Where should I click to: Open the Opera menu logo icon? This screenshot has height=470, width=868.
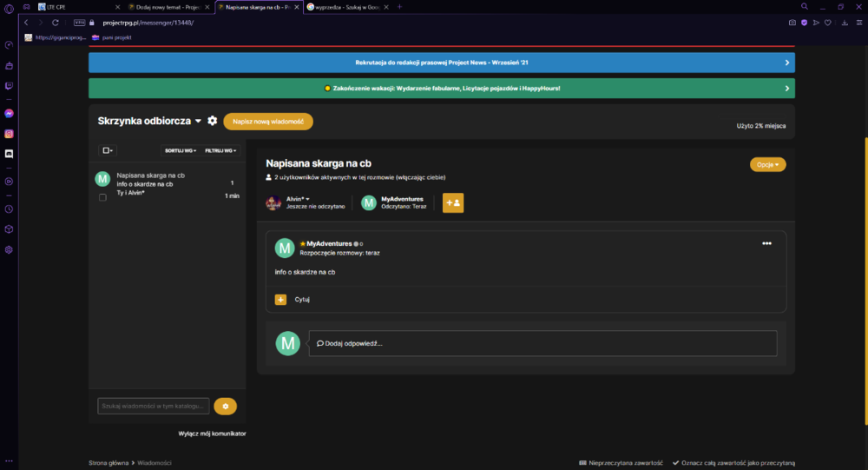[9, 9]
